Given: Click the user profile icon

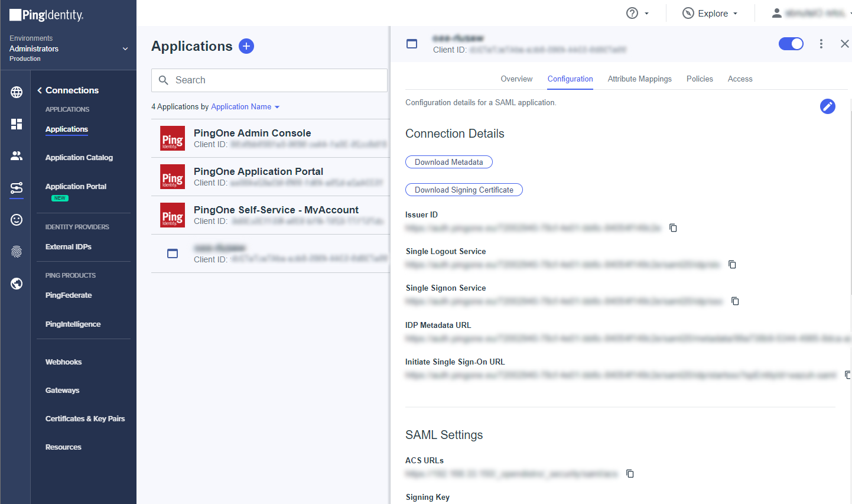Looking at the screenshot, I should point(777,13).
